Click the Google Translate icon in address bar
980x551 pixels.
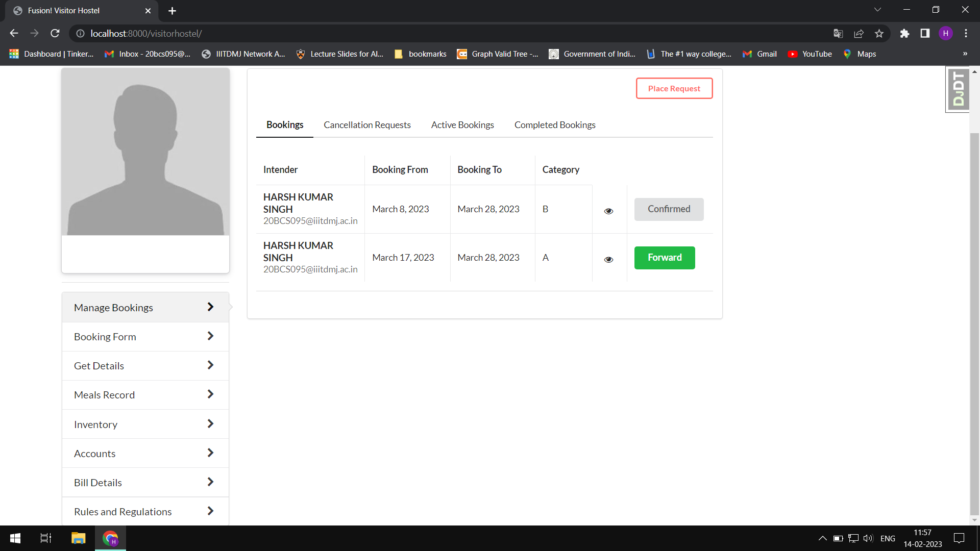click(x=838, y=33)
